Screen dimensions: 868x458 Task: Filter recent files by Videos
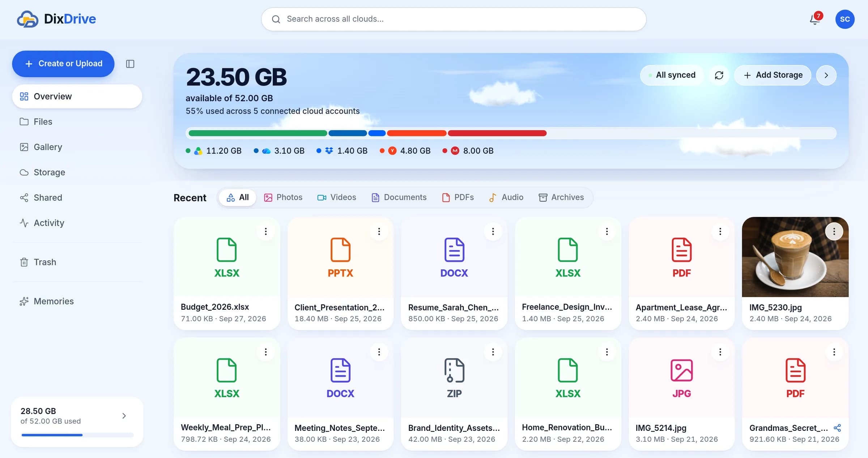337,197
